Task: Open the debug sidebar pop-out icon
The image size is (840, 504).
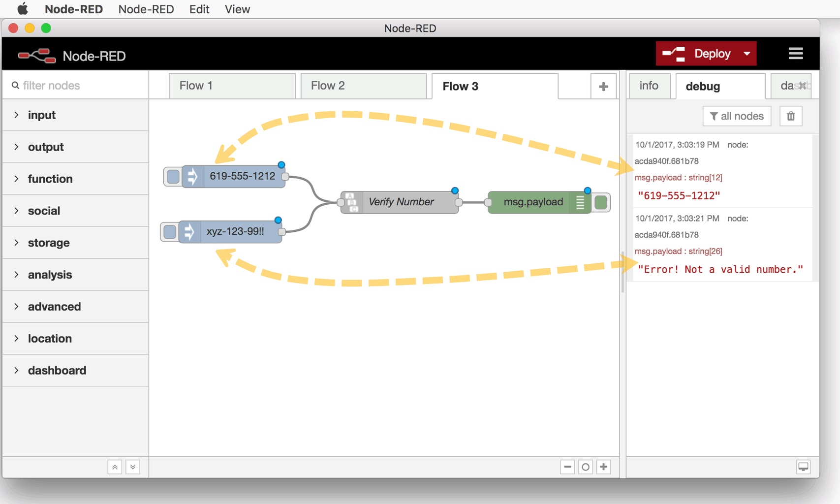Action: coord(804,467)
